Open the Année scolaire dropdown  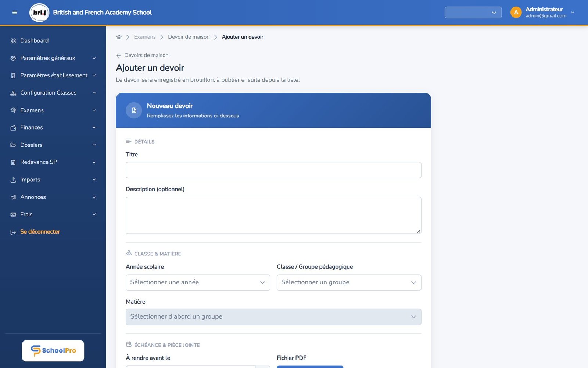(x=198, y=283)
